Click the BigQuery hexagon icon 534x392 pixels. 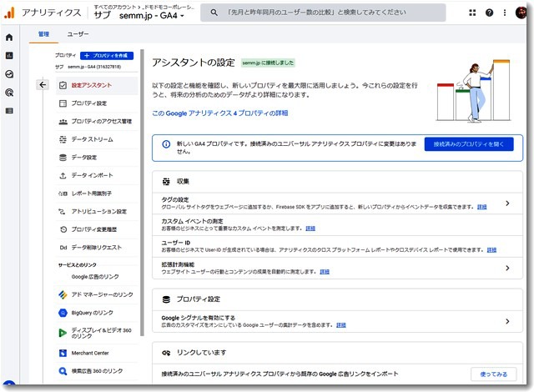tap(63, 313)
